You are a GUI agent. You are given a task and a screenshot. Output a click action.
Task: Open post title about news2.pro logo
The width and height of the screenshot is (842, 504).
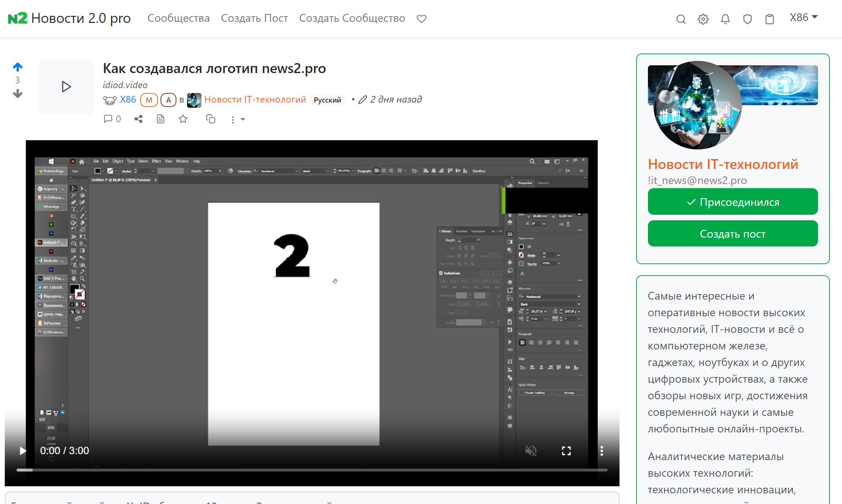click(214, 69)
